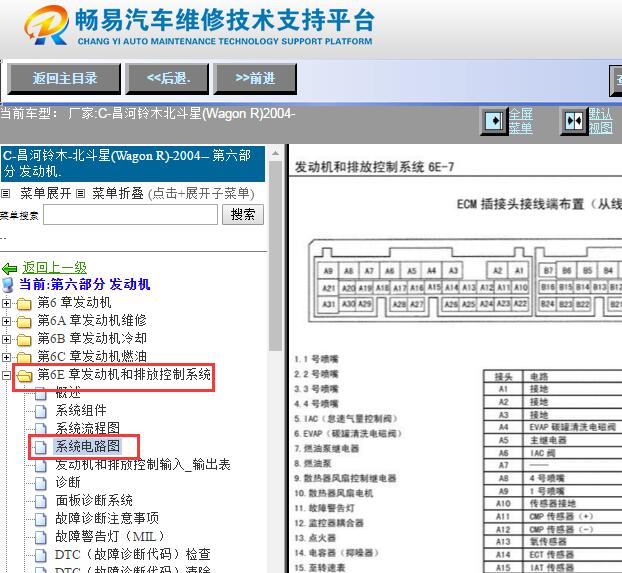Click the 当前:第六部分 发动机 heading
Screen dimensions: 622x573
84,285
